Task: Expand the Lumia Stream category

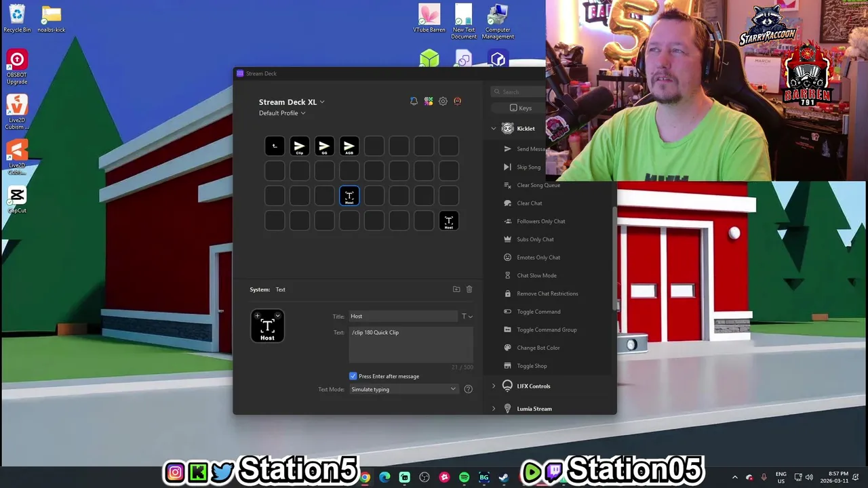Action: click(x=494, y=409)
